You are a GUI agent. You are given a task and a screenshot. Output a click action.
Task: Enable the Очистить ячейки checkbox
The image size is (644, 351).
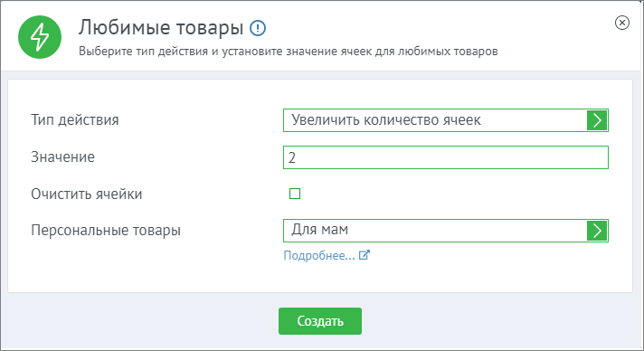295,194
